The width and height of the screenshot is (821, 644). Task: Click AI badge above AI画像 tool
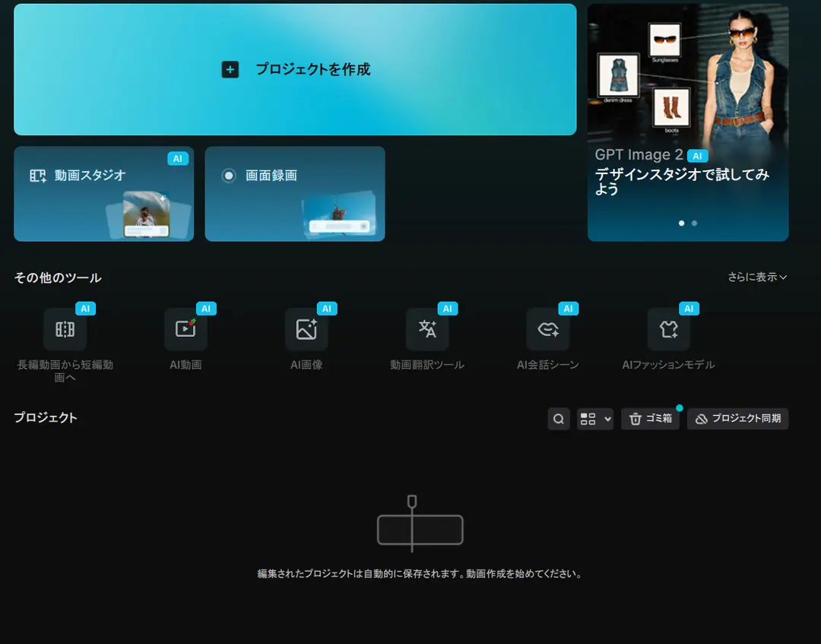[x=327, y=309]
